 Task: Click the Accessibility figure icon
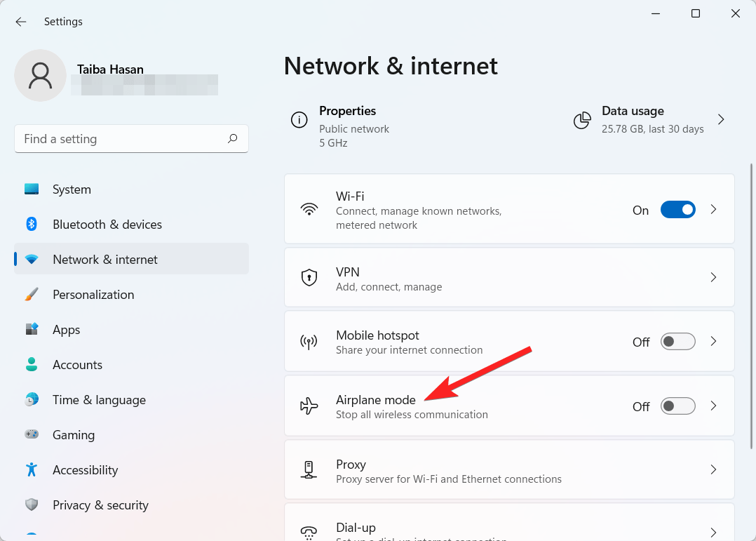[x=32, y=470]
